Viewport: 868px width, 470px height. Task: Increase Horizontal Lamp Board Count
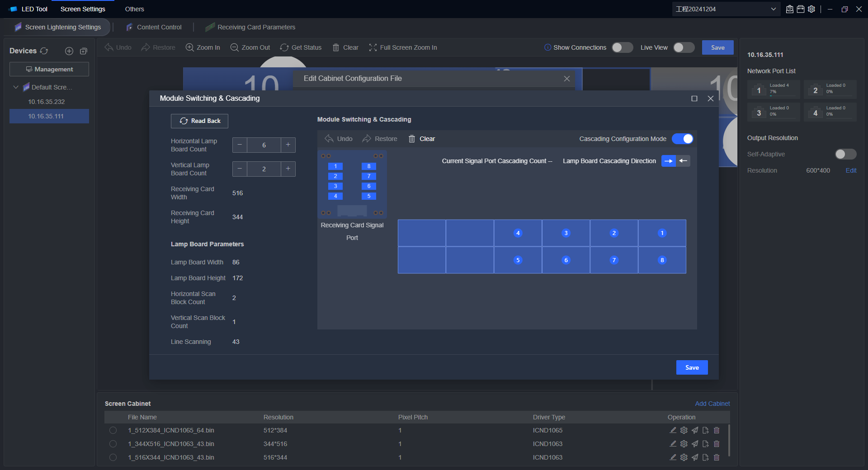point(288,145)
